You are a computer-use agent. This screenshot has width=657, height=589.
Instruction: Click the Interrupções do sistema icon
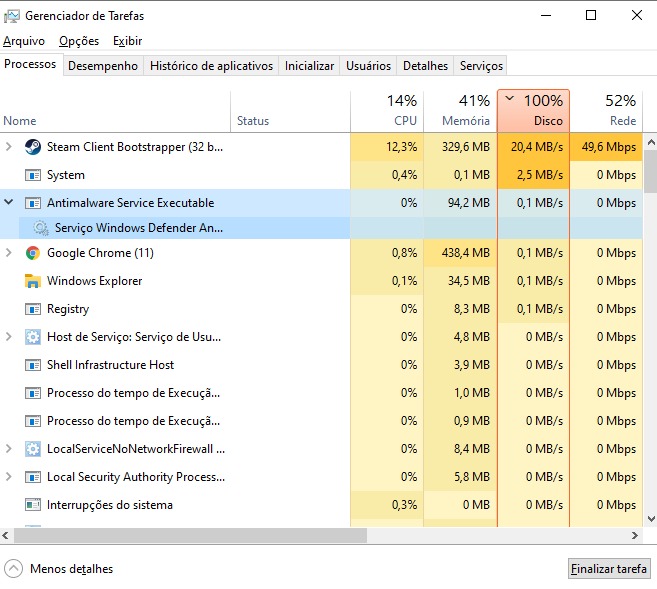33,505
